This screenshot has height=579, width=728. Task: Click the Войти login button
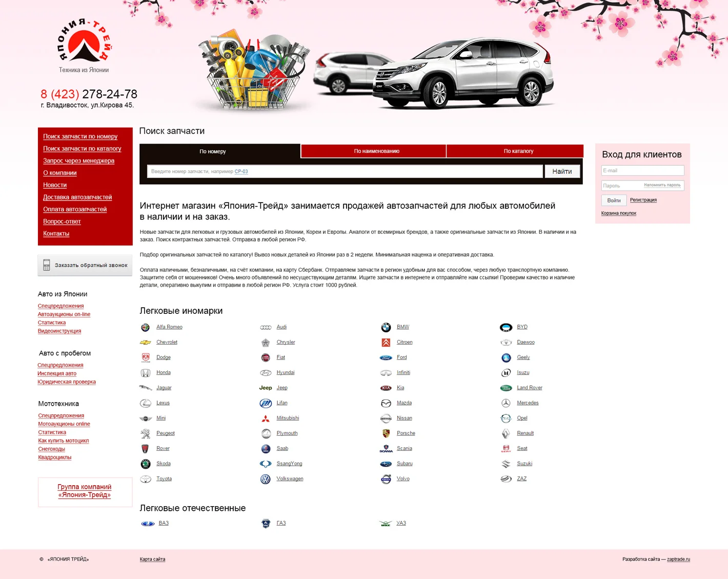[x=614, y=201]
